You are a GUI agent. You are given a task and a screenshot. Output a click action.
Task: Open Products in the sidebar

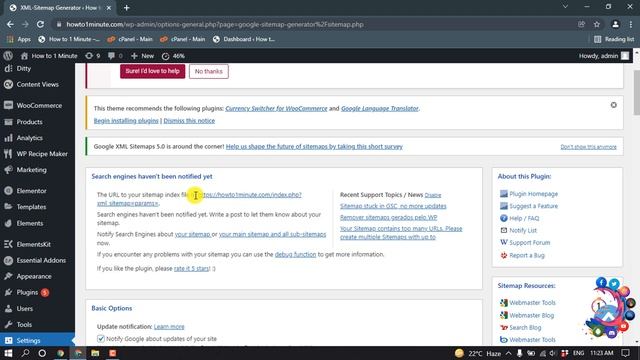(29, 122)
